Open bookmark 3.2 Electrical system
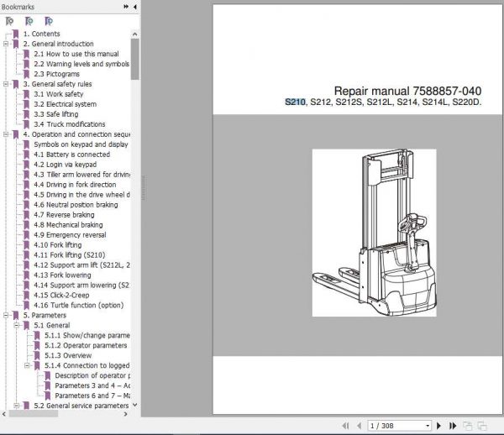Screen dimensions: 504x435 coord(65,104)
